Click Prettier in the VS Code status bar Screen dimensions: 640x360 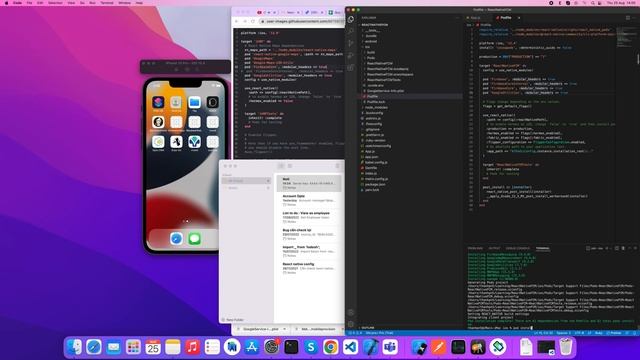pyautogui.click(x=614, y=333)
